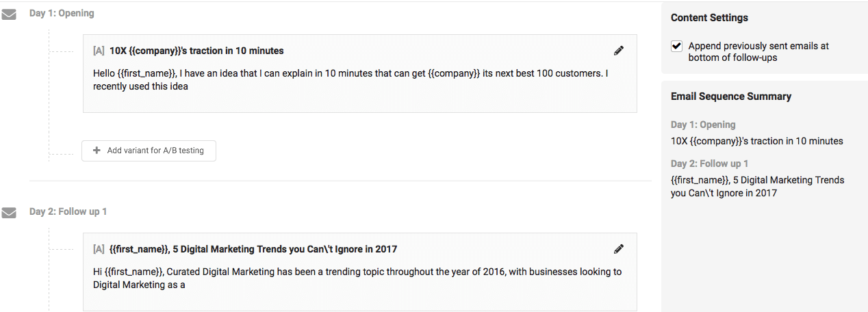Screen dimensions: 868x312
Task: Toggle append previously sent emails checkbox
Action: [x=676, y=46]
